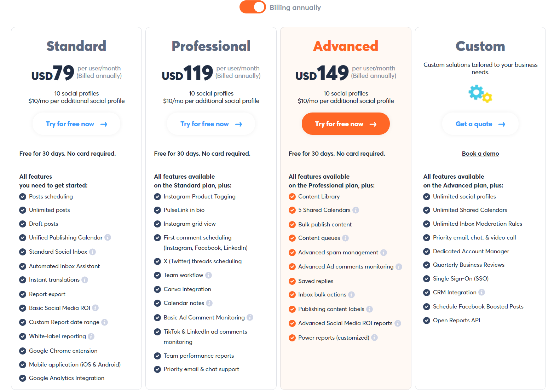The height and width of the screenshot is (392, 560).
Task: Click info icon beside 5 Shared Calendars
Action: (x=356, y=210)
